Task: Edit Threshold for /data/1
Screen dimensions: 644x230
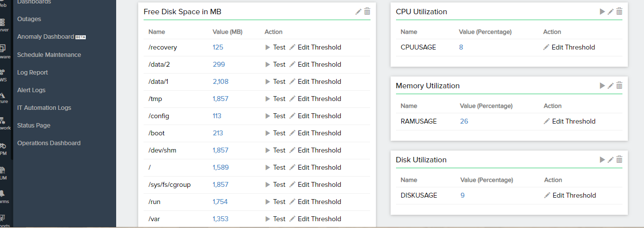Action: (x=315, y=82)
